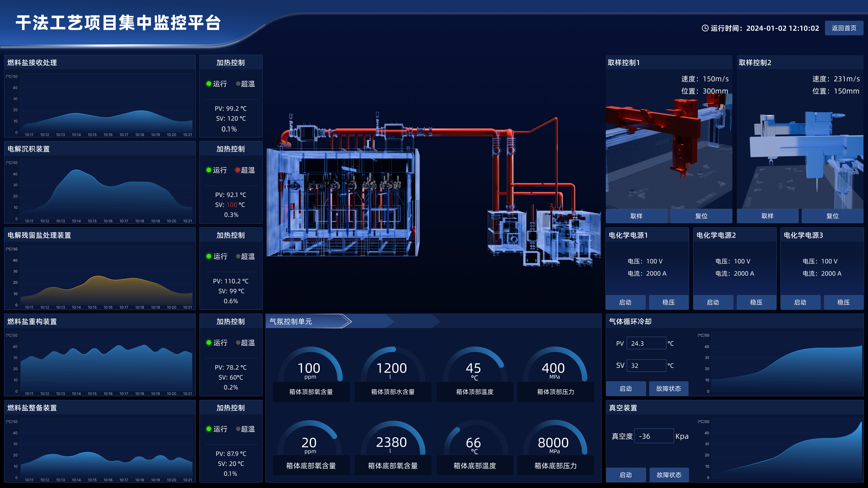Click the 复位 button in 取样控制2
Image resolution: width=868 pixels, height=488 pixels.
[x=832, y=216]
